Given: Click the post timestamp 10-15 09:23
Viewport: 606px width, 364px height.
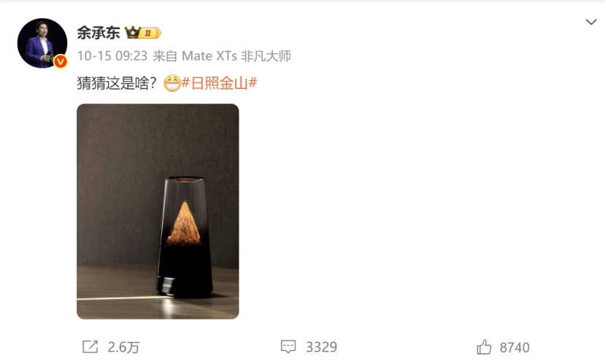Looking at the screenshot, I should click(x=112, y=56).
